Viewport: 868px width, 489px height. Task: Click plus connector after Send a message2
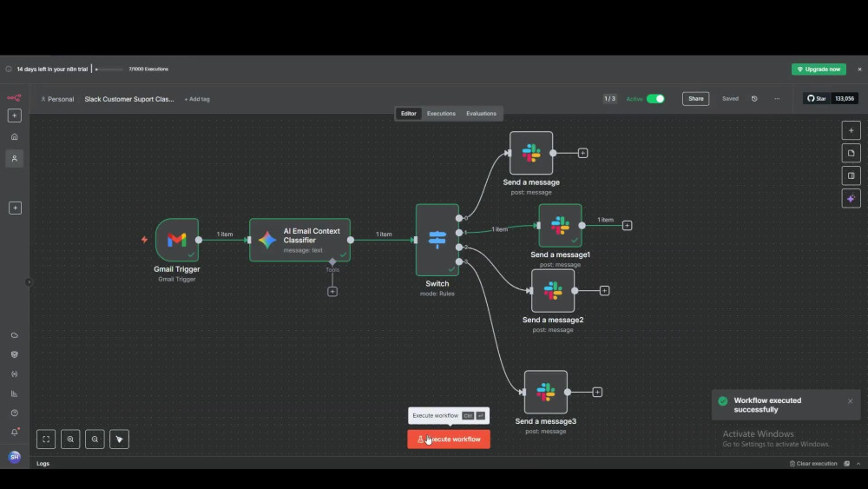point(604,291)
